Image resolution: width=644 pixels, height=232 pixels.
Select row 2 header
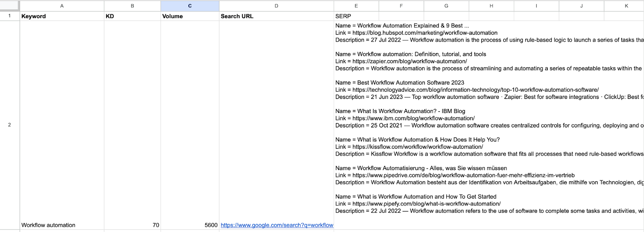coord(10,125)
